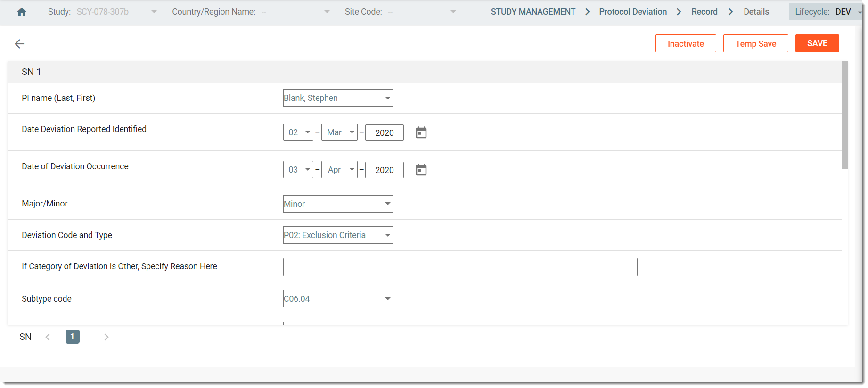Image resolution: width=868 pixels, height=388 pixels.
Task: Open the PI name dropdown
Action: pos(338,98)
